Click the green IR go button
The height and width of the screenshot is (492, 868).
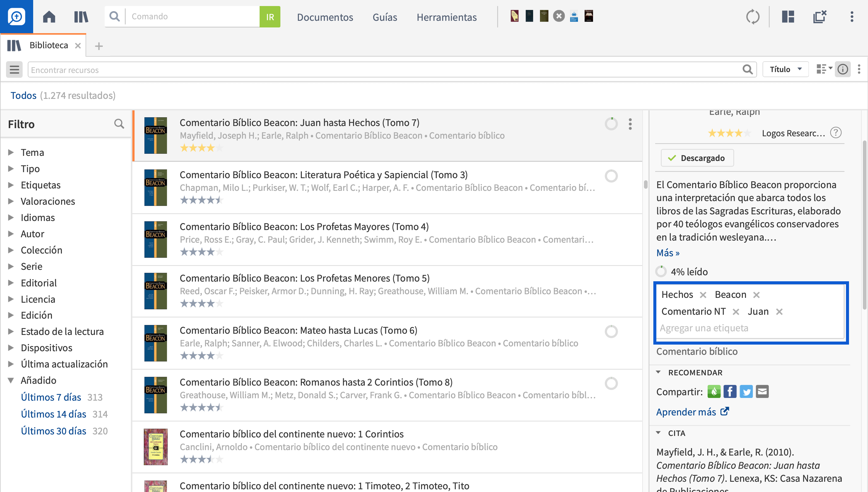tap(270, 17)
